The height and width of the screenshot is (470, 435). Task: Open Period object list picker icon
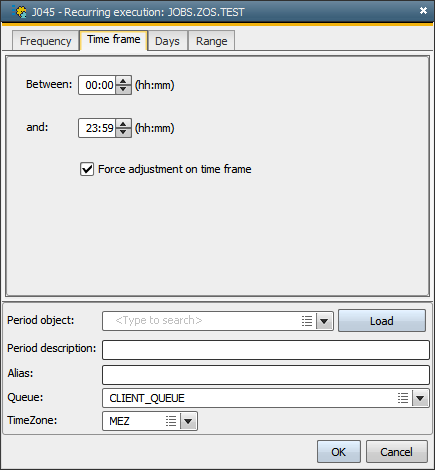pyautogui.click(x=307, y=321)
